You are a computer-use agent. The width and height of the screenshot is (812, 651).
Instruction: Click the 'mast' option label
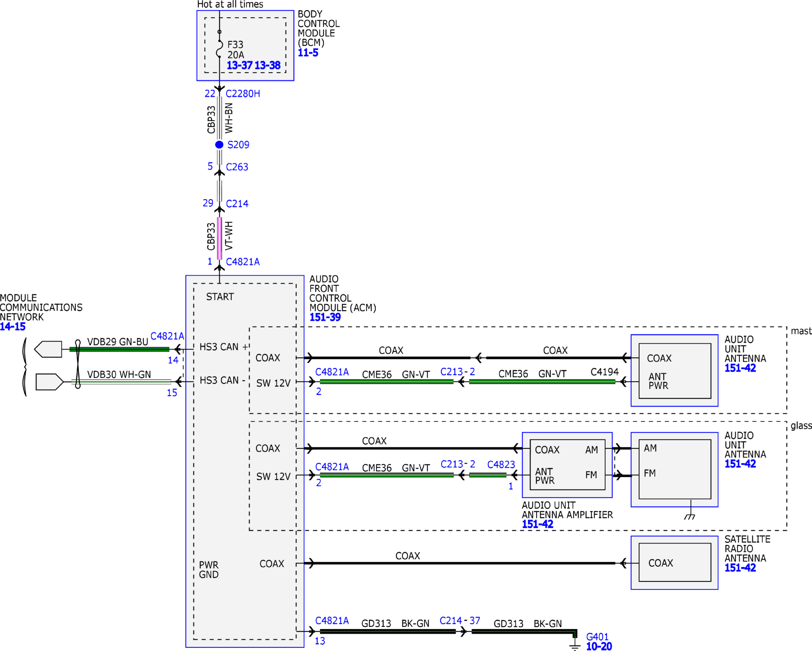[801, 331]
